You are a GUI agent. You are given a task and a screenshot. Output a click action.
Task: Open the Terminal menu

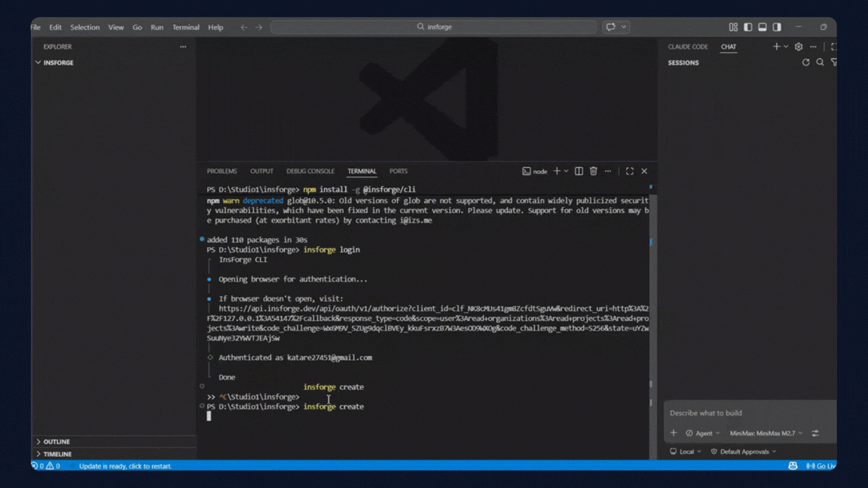[185, 27]
